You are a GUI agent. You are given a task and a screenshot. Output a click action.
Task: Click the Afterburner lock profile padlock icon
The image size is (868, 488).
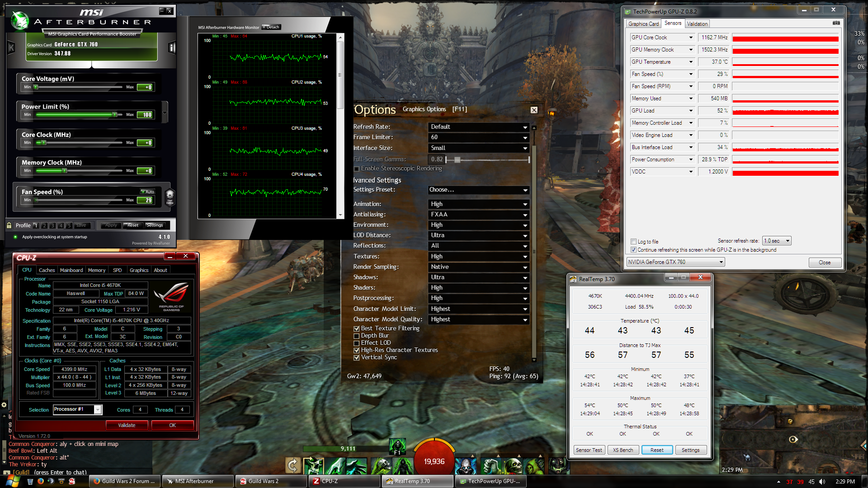(x=9, y=225)
